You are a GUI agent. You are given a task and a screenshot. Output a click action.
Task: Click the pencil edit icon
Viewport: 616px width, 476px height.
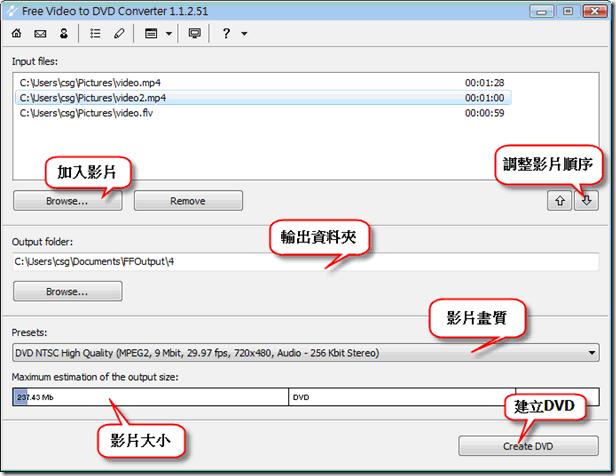tap(119, 33)
